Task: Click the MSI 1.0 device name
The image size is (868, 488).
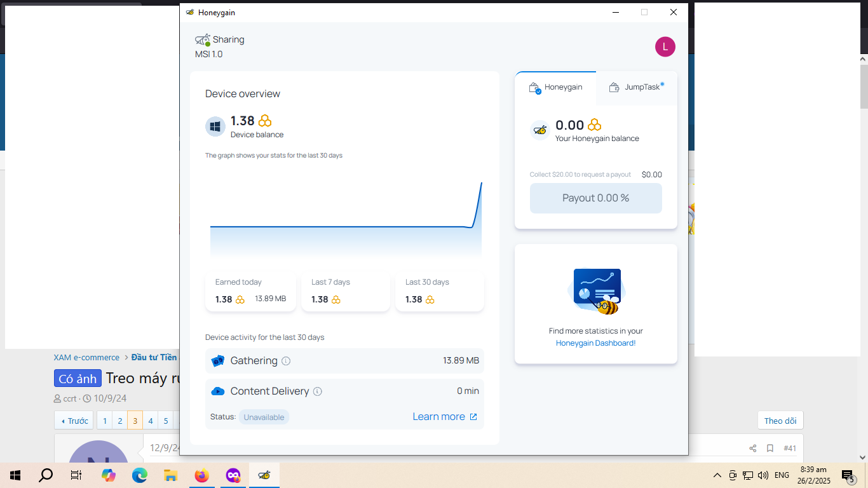Action: point(209,55)
